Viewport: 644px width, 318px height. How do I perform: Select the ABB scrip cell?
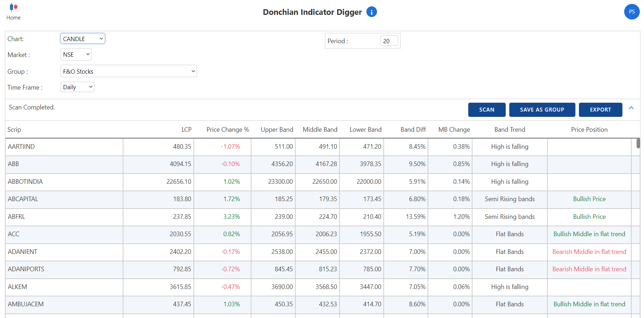[64, 164]
